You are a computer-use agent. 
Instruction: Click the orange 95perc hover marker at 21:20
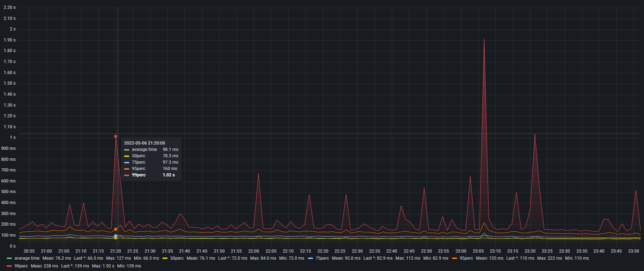116,229
